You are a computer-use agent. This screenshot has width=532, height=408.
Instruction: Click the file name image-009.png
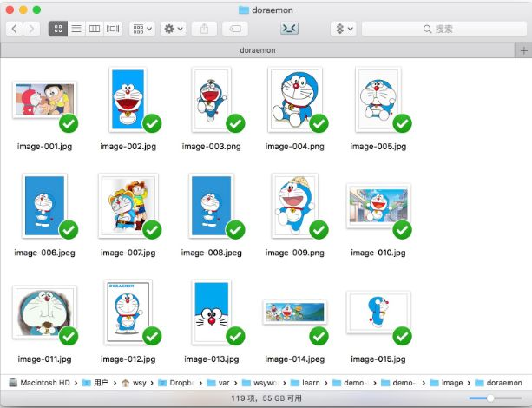point(295,253)
